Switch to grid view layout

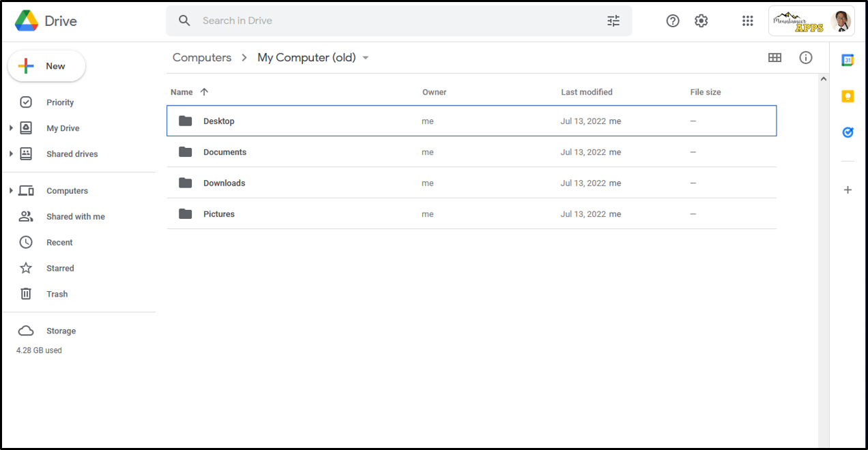[775, 57]
